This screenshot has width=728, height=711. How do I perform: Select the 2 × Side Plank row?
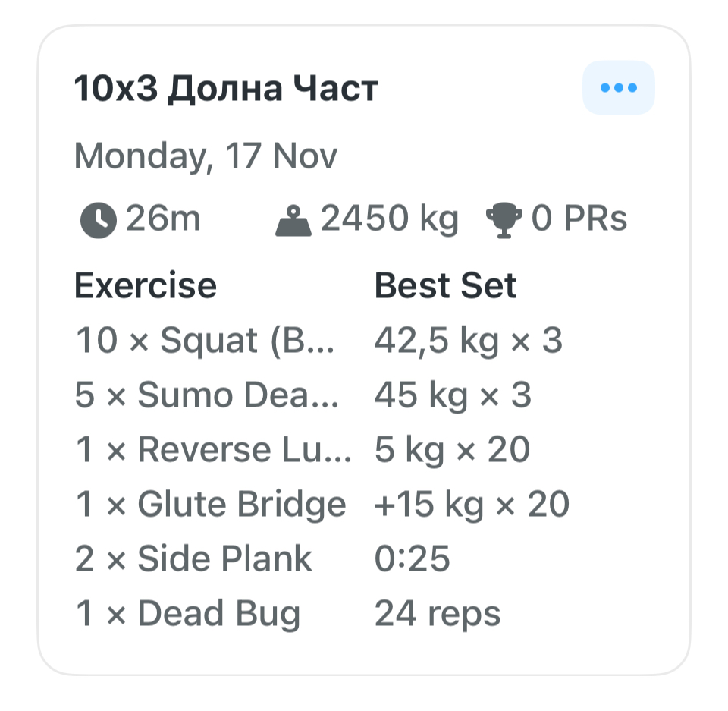point(193,559)
